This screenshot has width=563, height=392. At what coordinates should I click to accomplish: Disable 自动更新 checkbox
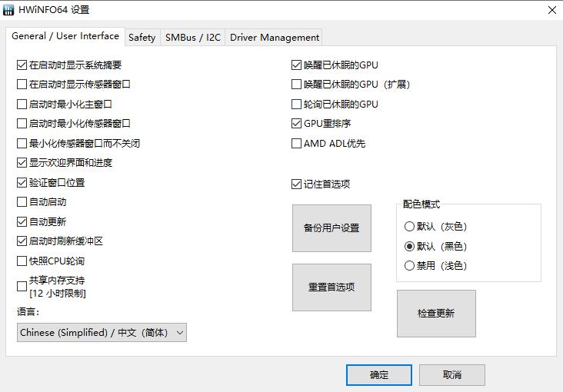coord(22,221)
